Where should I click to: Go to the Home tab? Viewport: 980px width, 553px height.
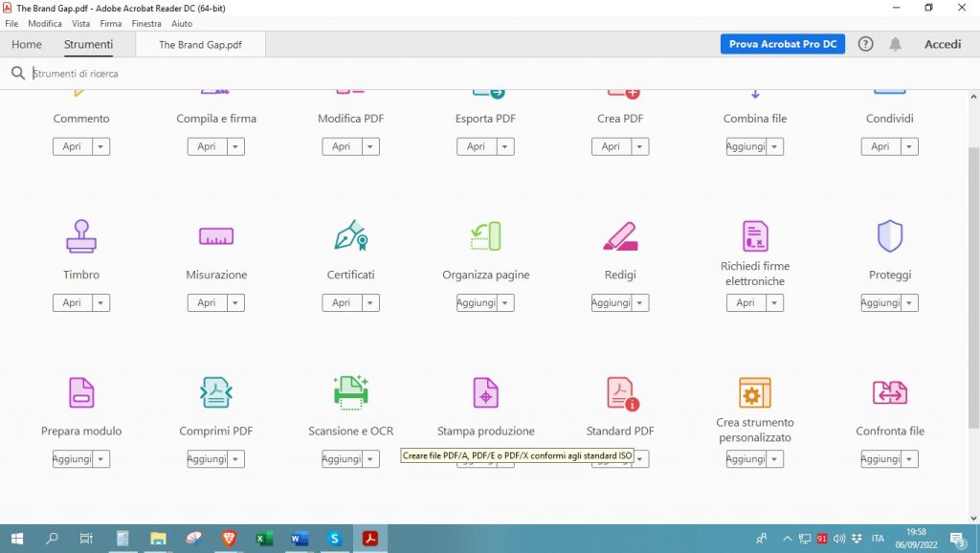[x=27, y=44]
